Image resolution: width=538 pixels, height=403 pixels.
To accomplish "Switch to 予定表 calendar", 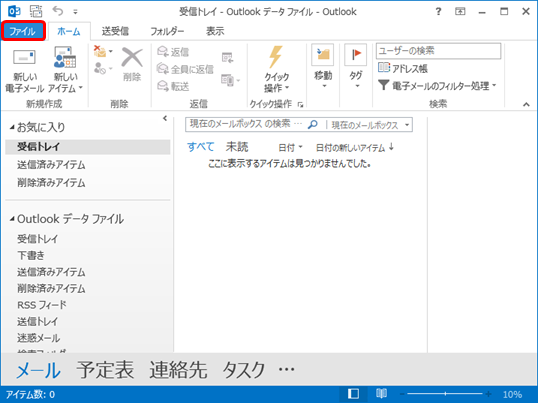I will click(105, 370).
